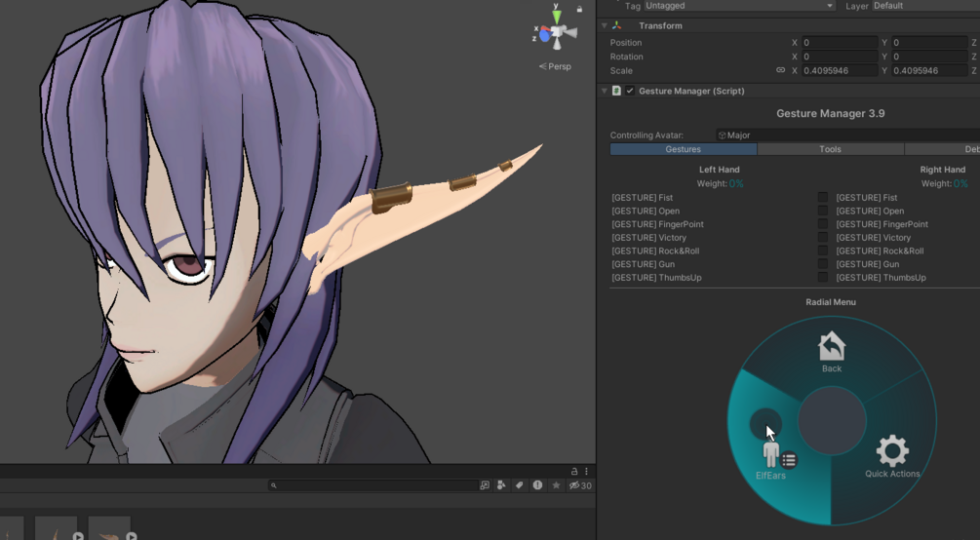Tick the checkbox between the two ThumbsUp gesture labels
This screenshot has width=980, height=540.
822,278
